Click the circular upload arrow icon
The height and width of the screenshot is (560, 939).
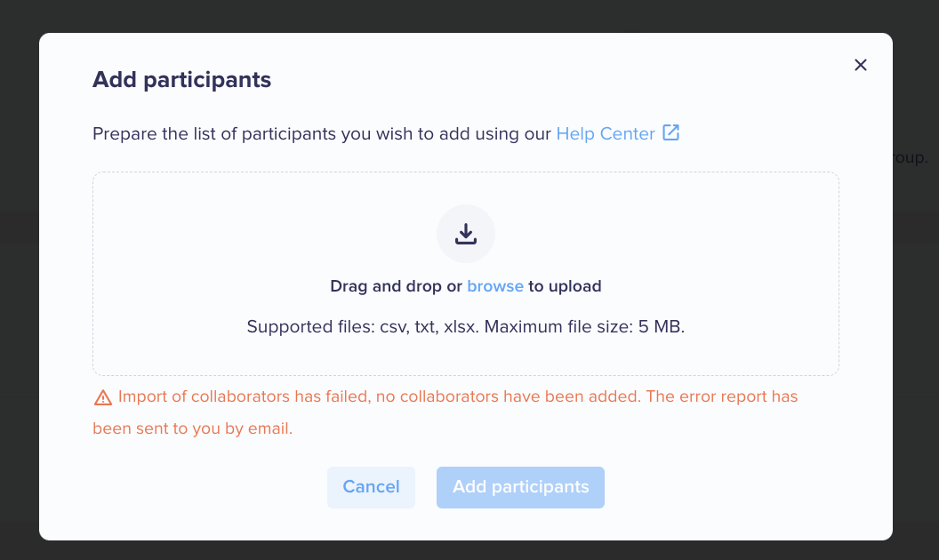click(x=466, y=234)
